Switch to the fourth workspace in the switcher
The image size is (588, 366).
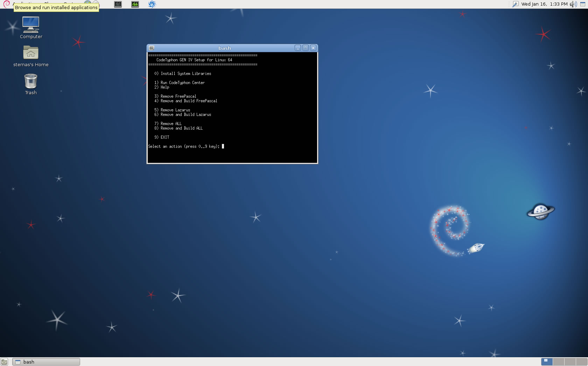(x=581, y=362)
